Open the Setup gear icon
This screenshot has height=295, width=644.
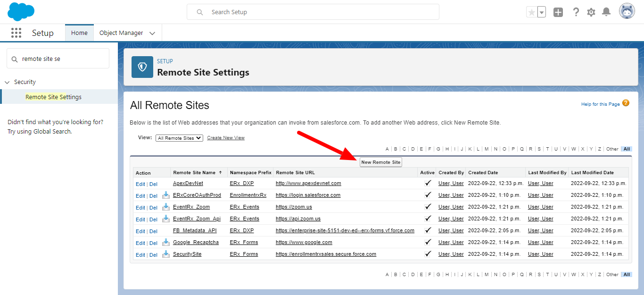click(x=591, y=12)
